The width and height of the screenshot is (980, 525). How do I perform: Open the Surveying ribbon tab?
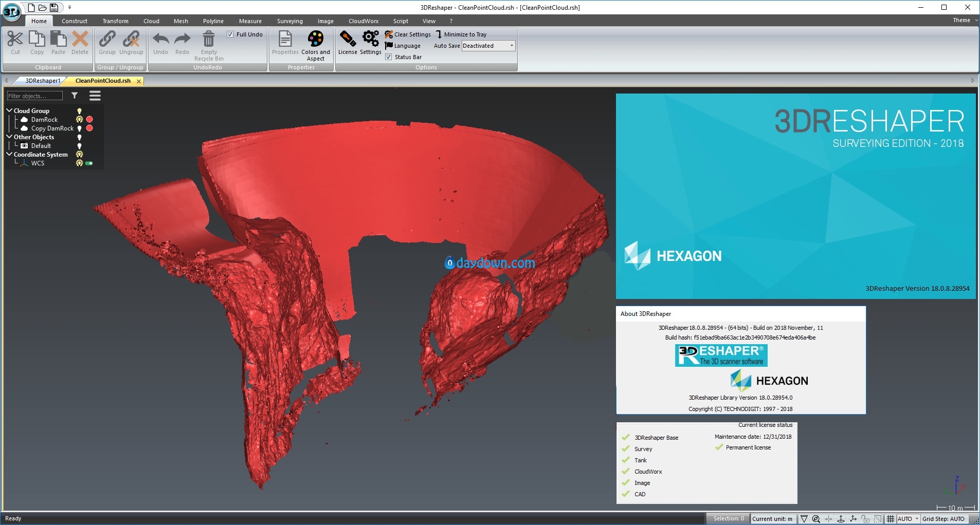pyautogui.click(x=290, y=21)
